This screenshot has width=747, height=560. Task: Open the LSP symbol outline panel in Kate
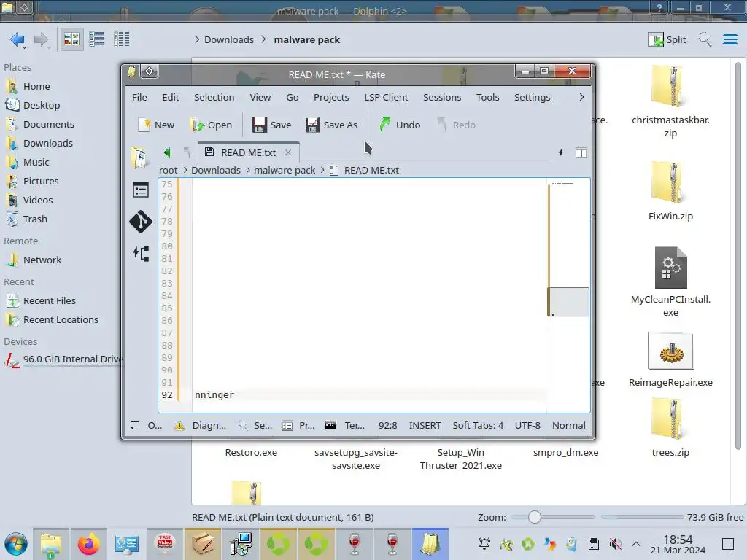141,253
